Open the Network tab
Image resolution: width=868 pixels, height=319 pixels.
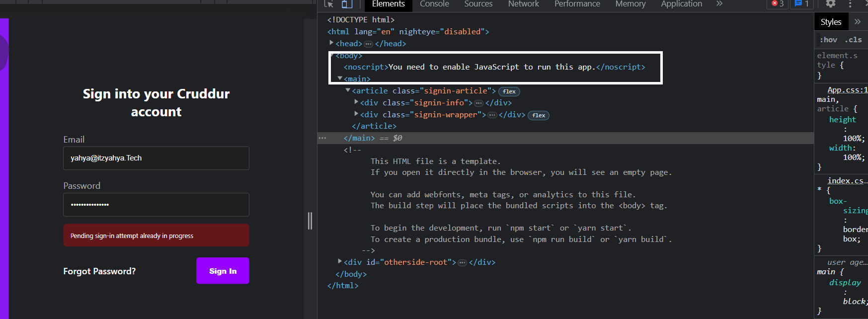pos(524,4)
